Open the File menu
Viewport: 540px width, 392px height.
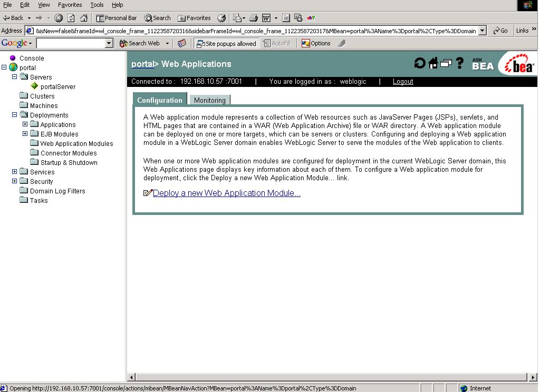7,5
